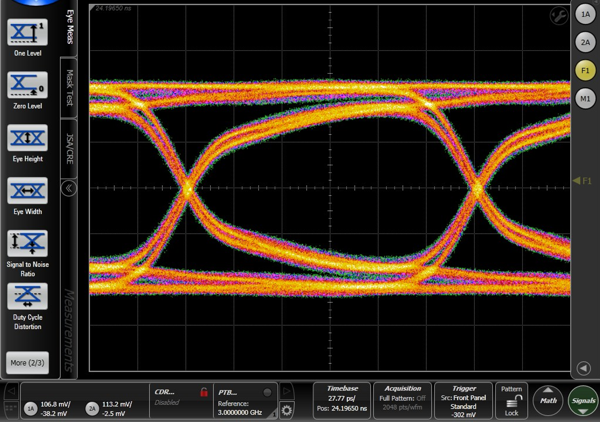Click the F1 ground reference marker
Image resolution: width=600 pixels, height=422 pixels.
click(x=582, y=181)
